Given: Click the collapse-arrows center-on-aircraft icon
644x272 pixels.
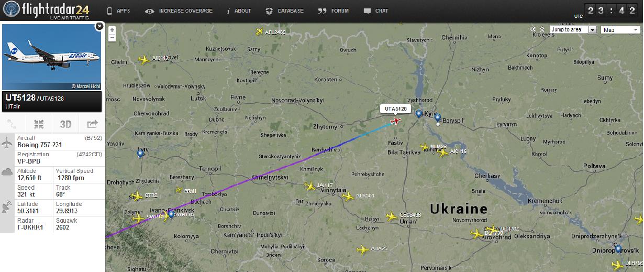Looking at the screenshot, I should [x=39, y=124].
